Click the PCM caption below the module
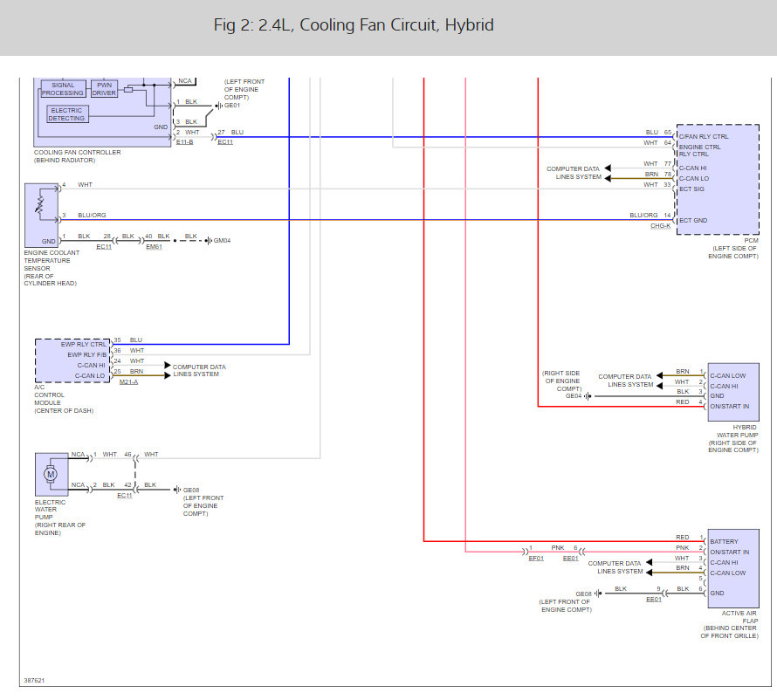This screenshot has width=777, height=700. (732, 248)
